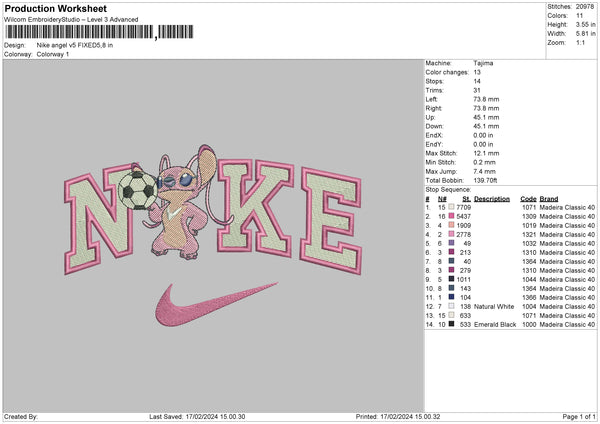
Task: Click the 'Natural White' description
Action: 494,306
